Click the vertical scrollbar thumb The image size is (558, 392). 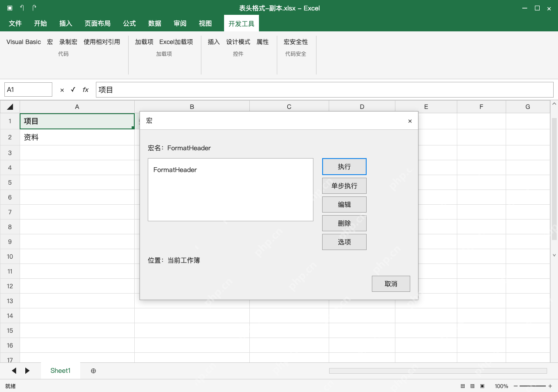(x=555, y=179)
